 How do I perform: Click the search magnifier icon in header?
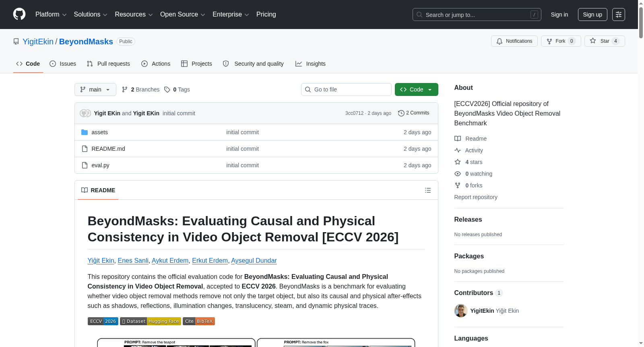click(x=419, y=15)
